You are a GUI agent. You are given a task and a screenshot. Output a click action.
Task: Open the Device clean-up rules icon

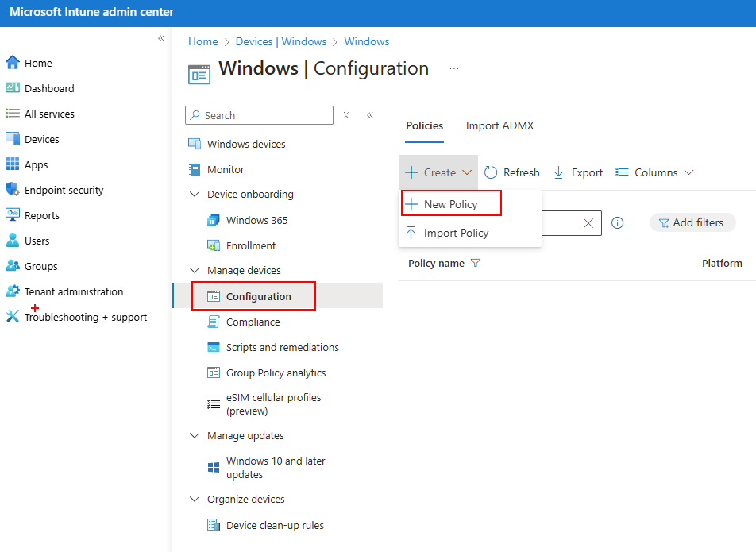(x=213, y=525)
